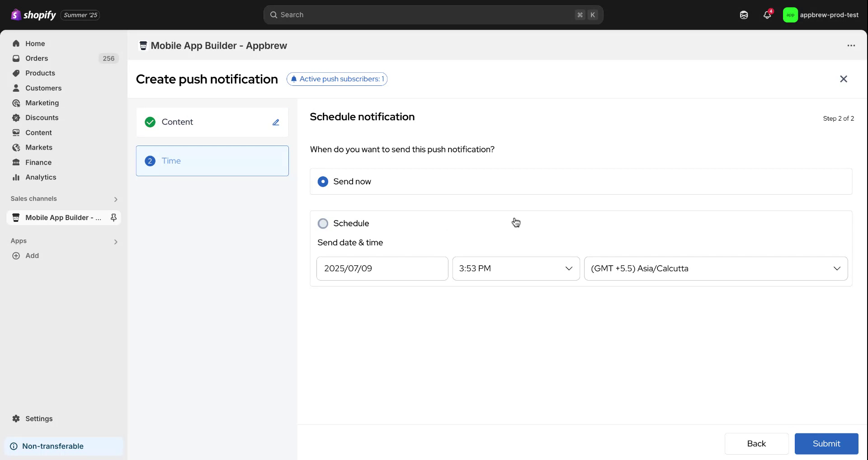This screenshot has width=868, height=460.
Task: Go Back to the previous step
Action: pos(756,443)
